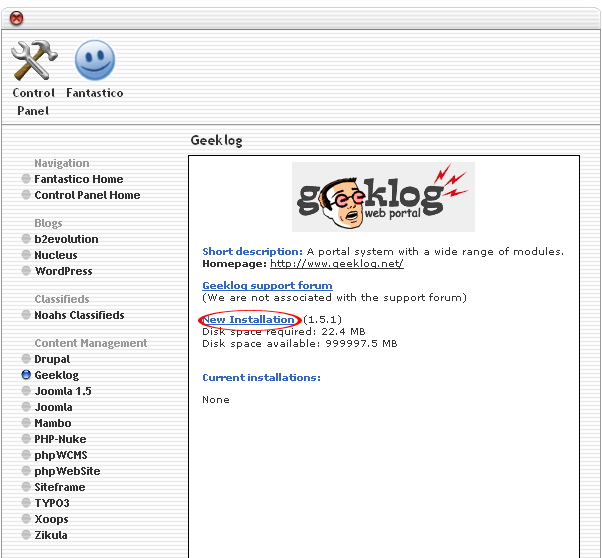602x558 pixels.
Task: Select Joomla 1.5 entry
Action: [63, 391]
